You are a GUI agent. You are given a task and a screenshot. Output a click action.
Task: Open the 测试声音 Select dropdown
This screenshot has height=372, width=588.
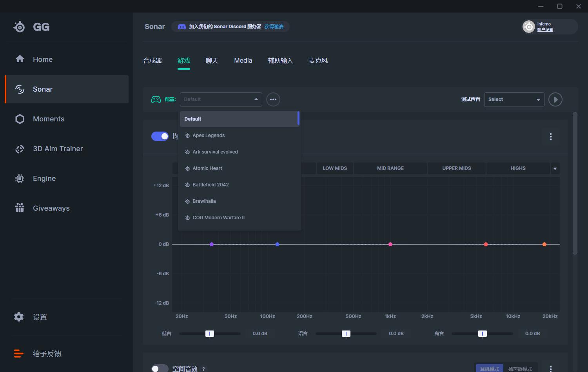(514, 99)
